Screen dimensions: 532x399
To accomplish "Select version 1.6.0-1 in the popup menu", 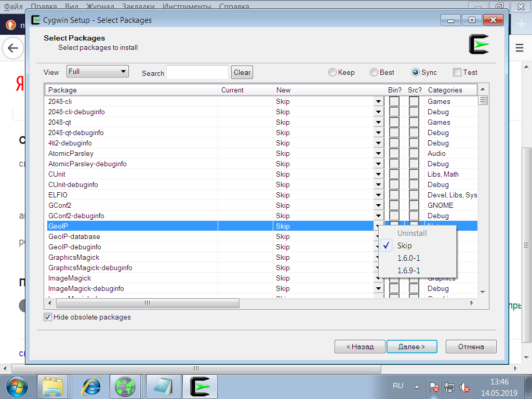I will pyautogui.click(x=409, y=258).
